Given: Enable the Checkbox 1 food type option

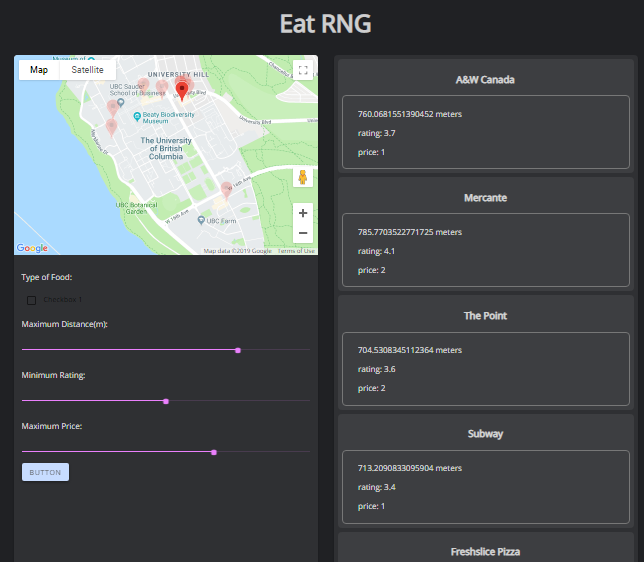Looking at the screenshot, I should [x=32, y=300].
